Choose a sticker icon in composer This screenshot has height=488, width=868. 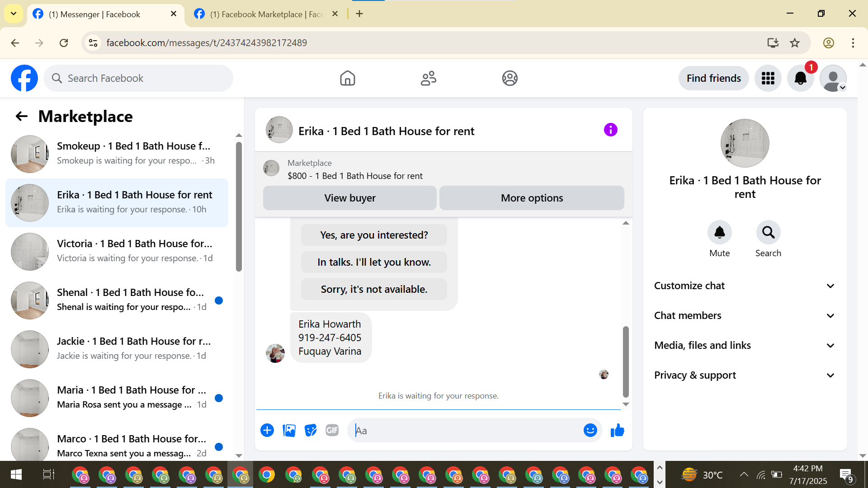[x=311, y=431]
